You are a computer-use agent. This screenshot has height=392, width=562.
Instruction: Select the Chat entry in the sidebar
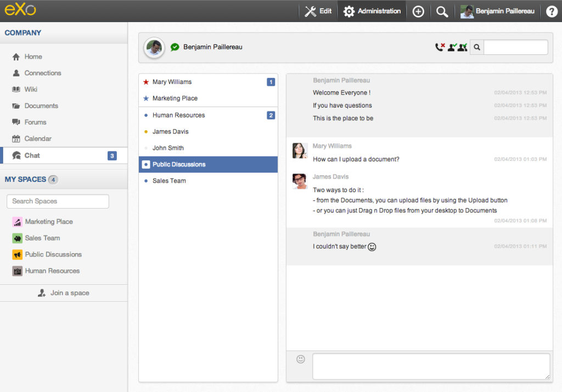click(x=33, y=155)
